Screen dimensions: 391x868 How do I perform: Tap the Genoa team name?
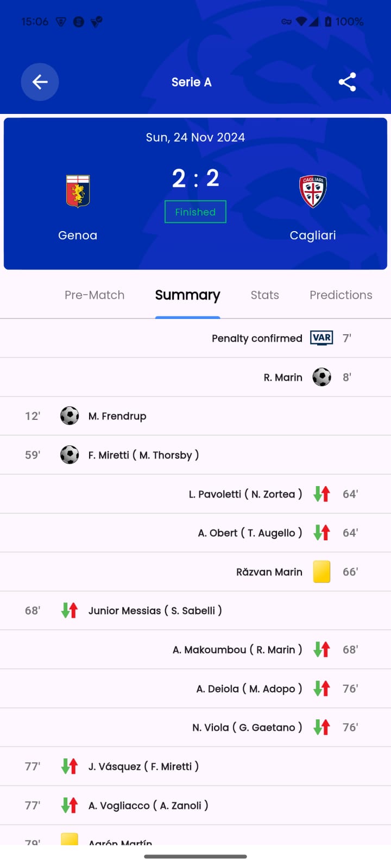pos(78,235)
